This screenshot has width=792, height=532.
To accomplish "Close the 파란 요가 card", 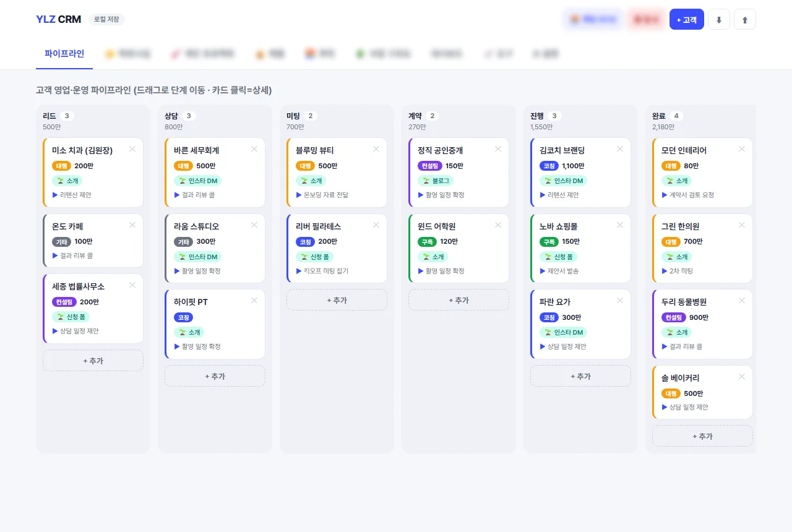I will (620, 301).
